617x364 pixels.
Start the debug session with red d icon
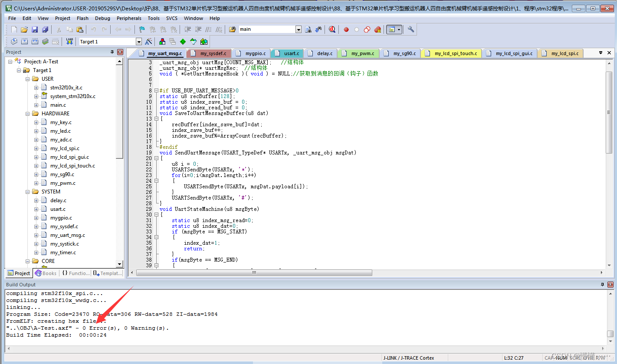tap(332, 30)
